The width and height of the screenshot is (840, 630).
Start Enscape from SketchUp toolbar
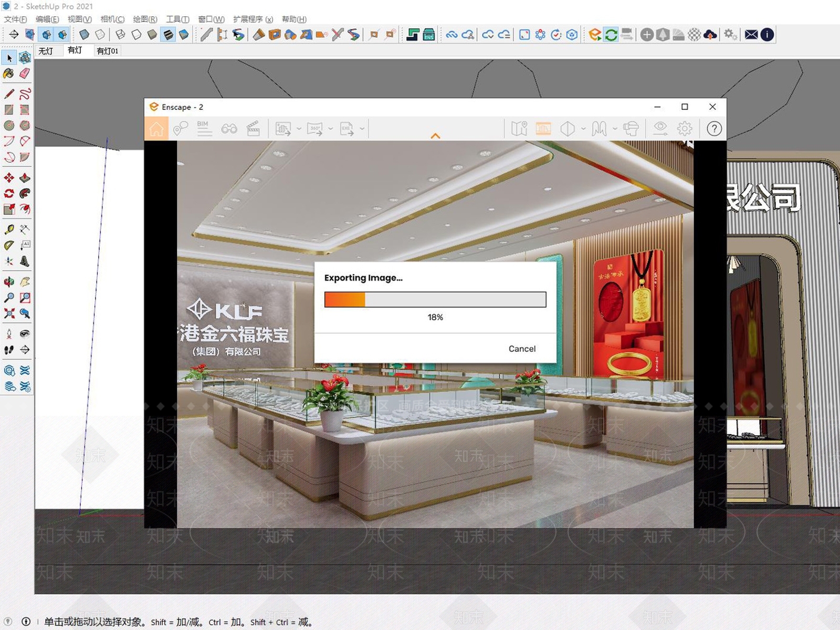click(595, 35)
